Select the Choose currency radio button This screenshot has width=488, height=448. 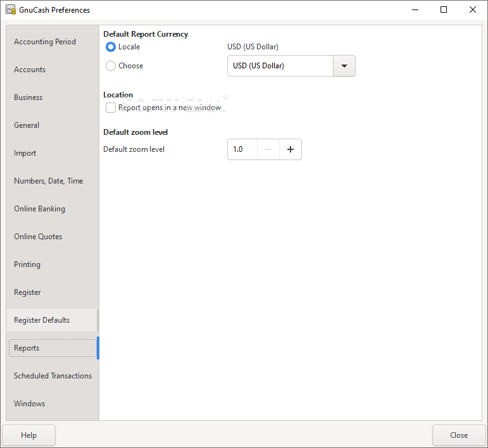tap(111, 66)
